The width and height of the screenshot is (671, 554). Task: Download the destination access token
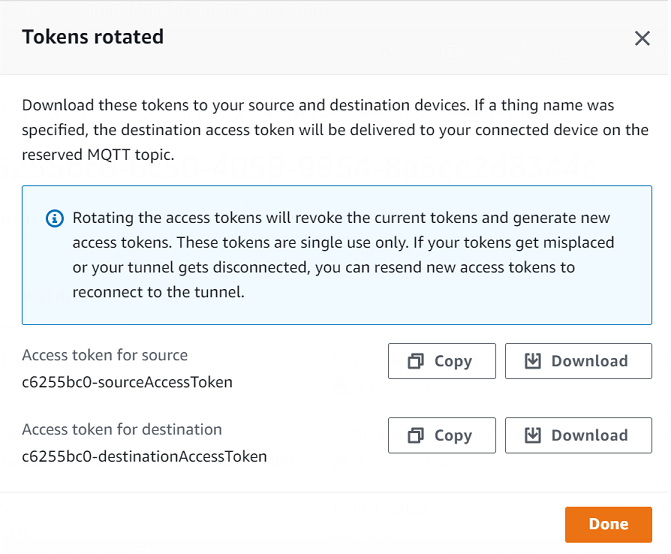578,435
